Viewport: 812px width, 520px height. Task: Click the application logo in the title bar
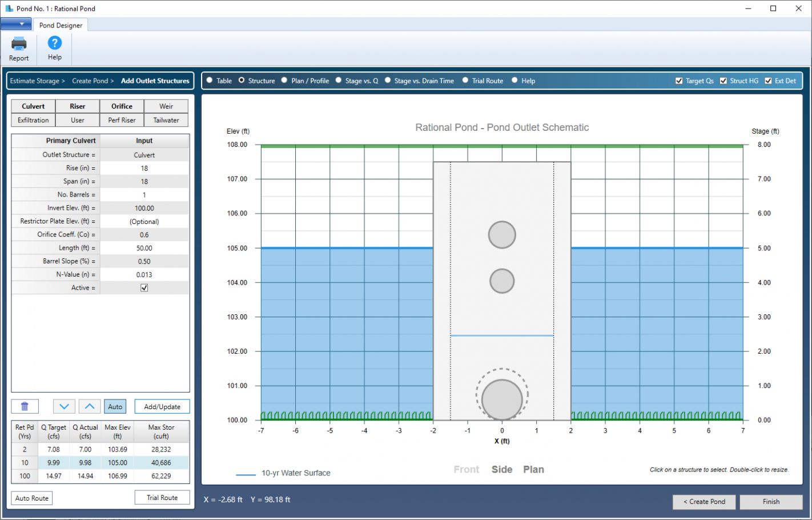tap(8, 8)
